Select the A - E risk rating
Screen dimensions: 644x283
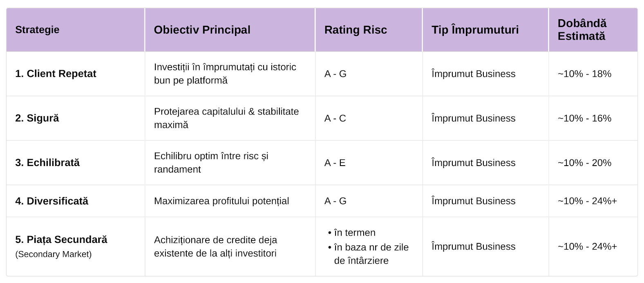pos(335,163)
